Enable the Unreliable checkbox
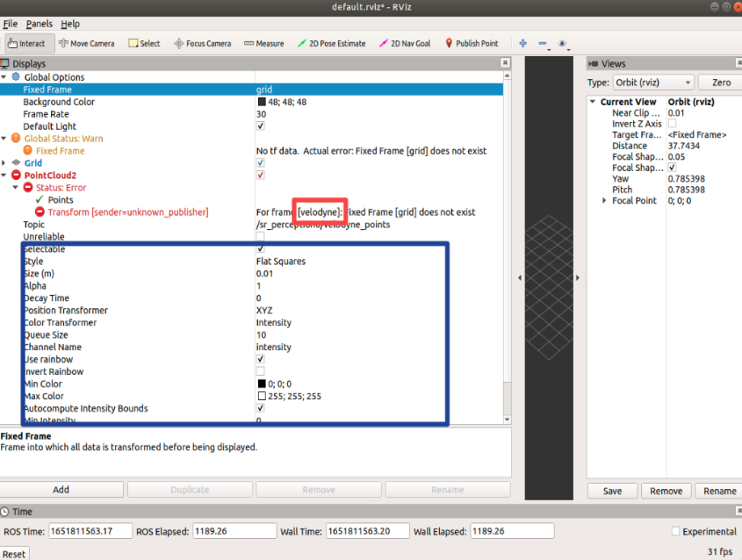742x560 pixels. pos(260,236)
